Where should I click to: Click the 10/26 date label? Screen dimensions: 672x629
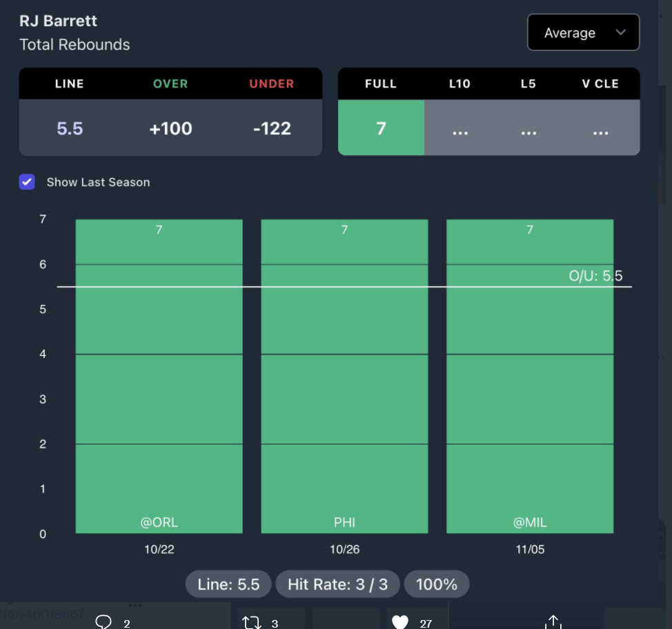[344, 549]
